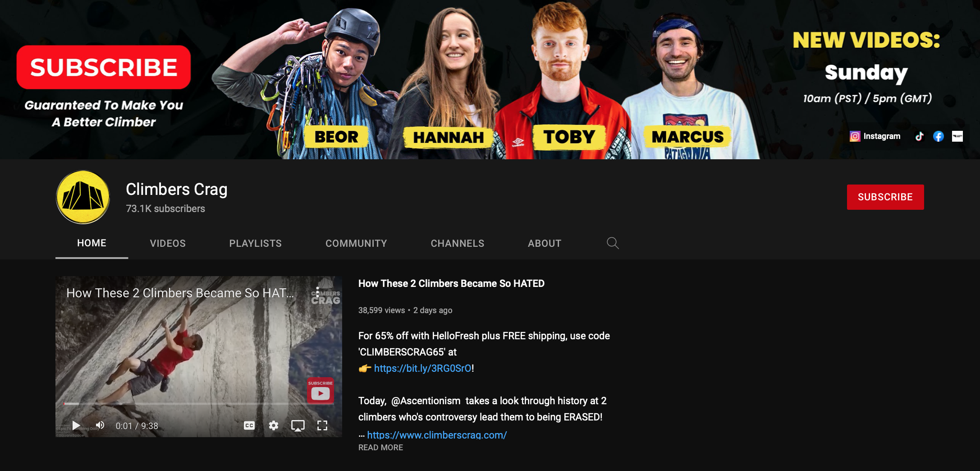Open the www.climberscrag.com link

point(437,435)
